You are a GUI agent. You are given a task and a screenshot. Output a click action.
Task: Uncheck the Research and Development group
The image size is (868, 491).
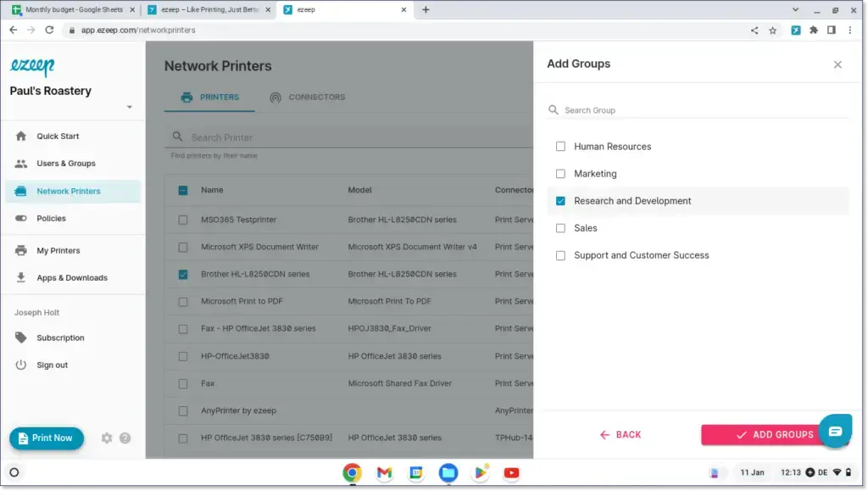560,201
